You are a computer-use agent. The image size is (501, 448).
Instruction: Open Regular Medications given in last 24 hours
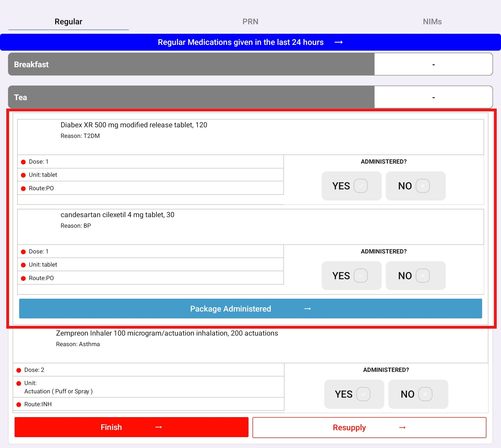tap(250, 42)
